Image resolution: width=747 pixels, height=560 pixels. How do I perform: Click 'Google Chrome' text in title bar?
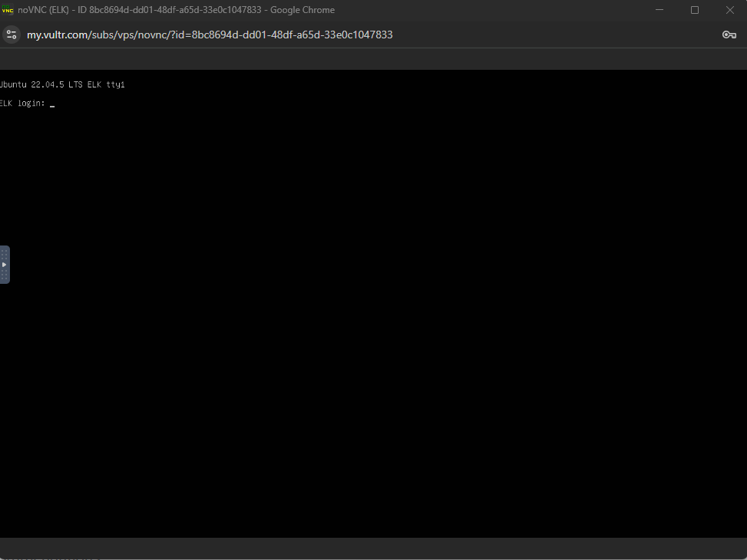[x=302, y=10]
